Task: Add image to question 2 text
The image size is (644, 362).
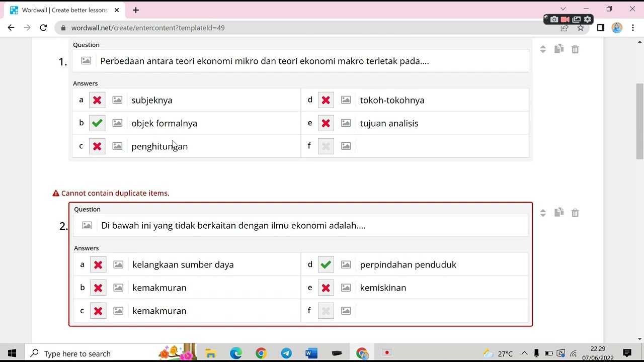Action: click(87, 225)
